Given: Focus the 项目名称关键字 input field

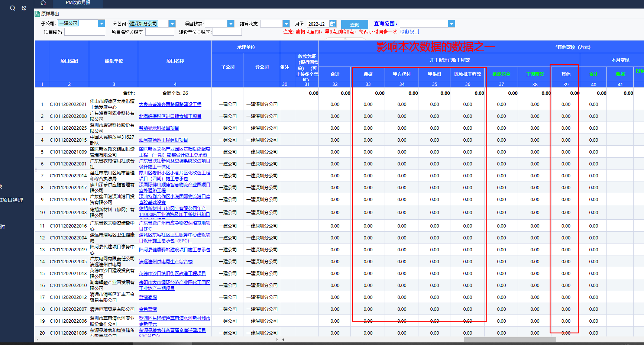Looking at the screenshot, I should [x=160, y=32].
